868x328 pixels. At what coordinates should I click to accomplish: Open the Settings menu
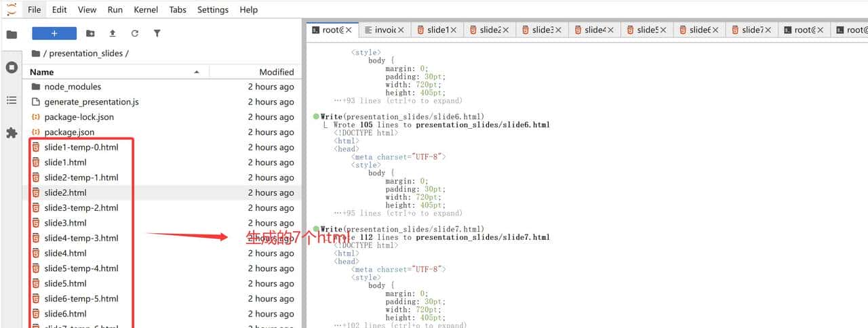(x=213, y=9)
